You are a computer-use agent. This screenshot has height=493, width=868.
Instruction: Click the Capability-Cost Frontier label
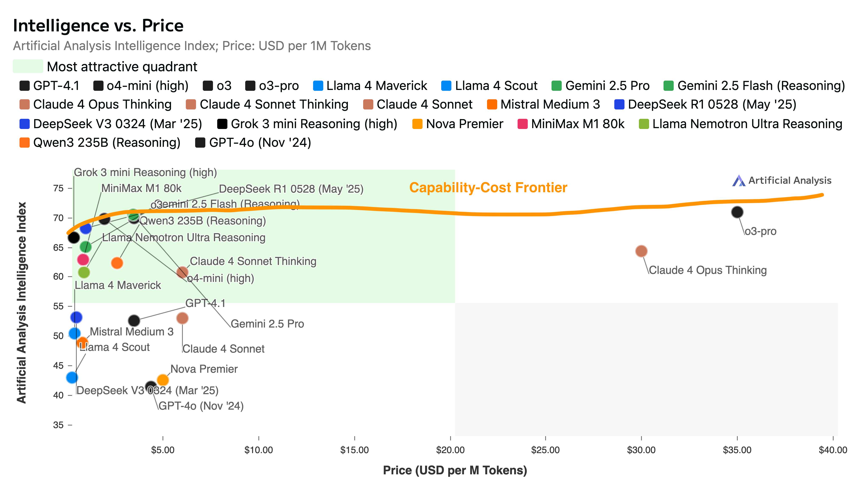click(488, 188)
